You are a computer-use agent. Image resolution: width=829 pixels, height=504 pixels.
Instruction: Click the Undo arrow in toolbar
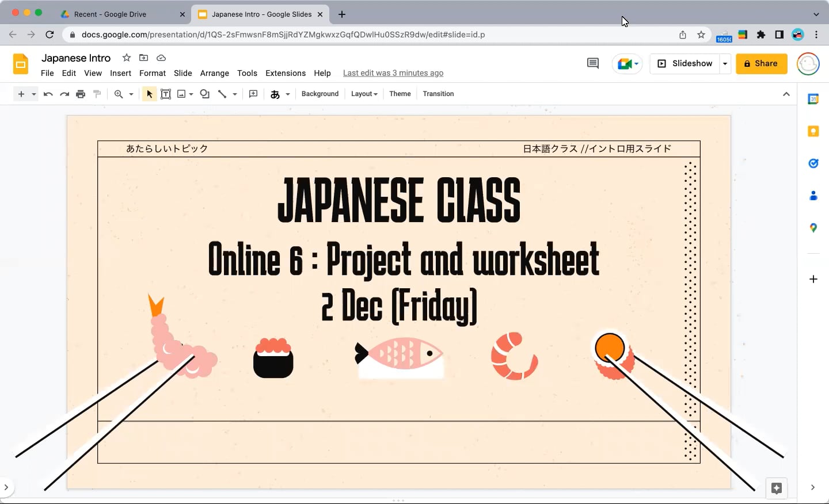(48, 94)
